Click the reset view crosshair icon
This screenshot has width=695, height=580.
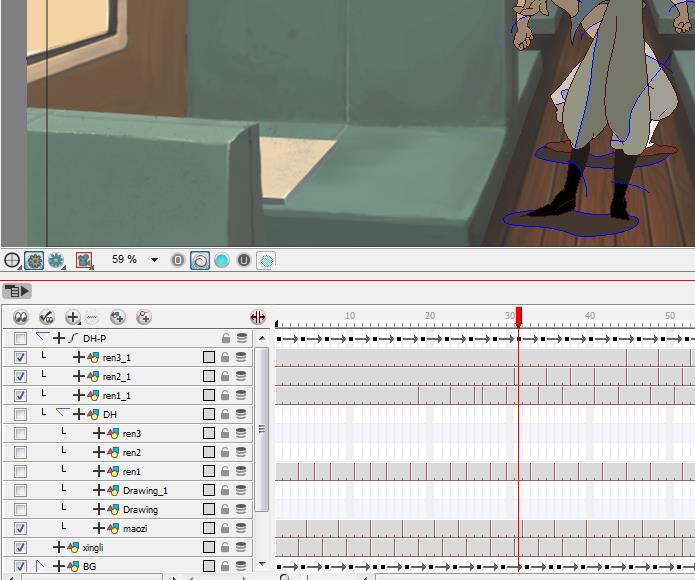tap(12, 260)
